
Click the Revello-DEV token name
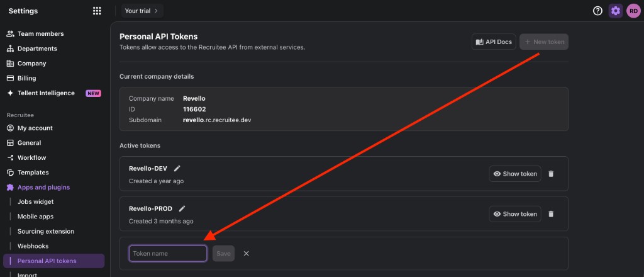148,168
